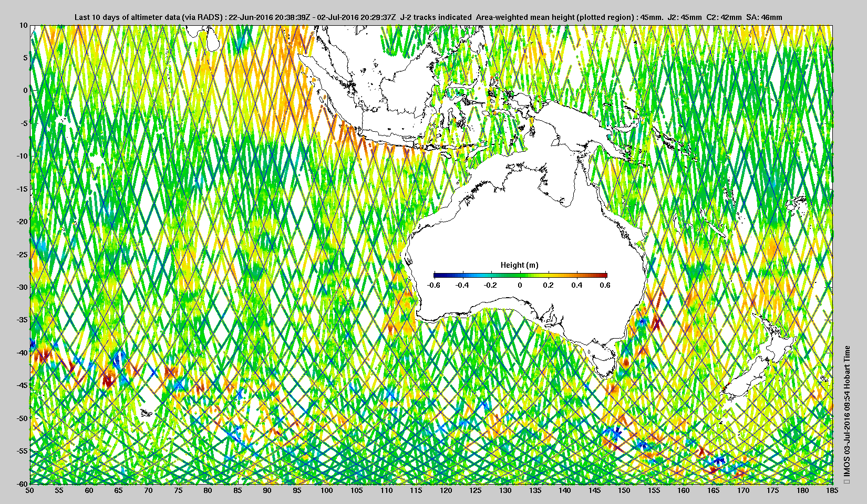Image resolution: width=867 pixels, height=504 pixels.
Task: Click longitude axis label '160'
Action: (684, 490)
